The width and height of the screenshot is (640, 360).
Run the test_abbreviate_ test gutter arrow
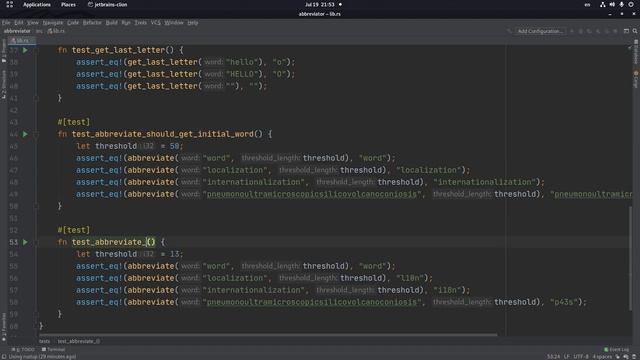(25, 242)
